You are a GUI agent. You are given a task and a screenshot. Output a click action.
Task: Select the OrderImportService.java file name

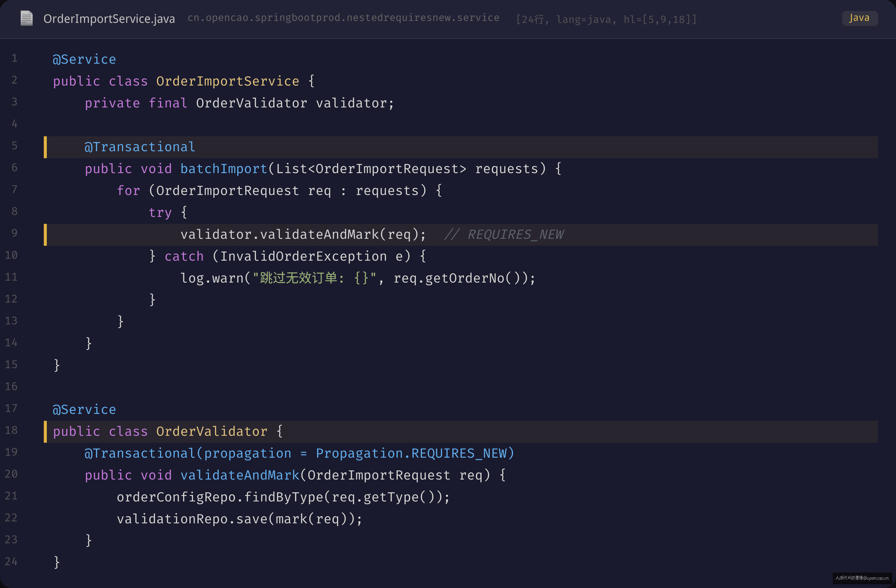point(109,18)
